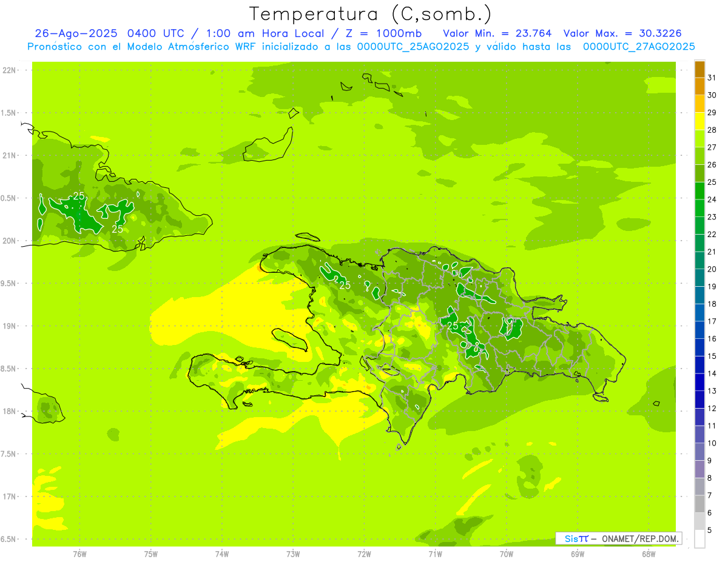This screenshot has height=562, width=728.
Task: Click longitude axis label '73W'
Action: [293, 554]
